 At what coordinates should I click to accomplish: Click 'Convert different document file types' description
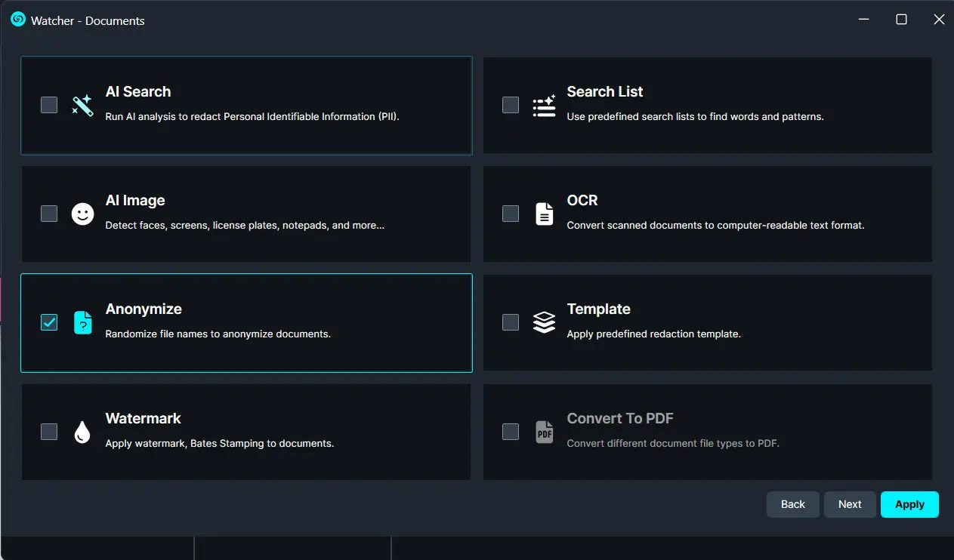673,443
